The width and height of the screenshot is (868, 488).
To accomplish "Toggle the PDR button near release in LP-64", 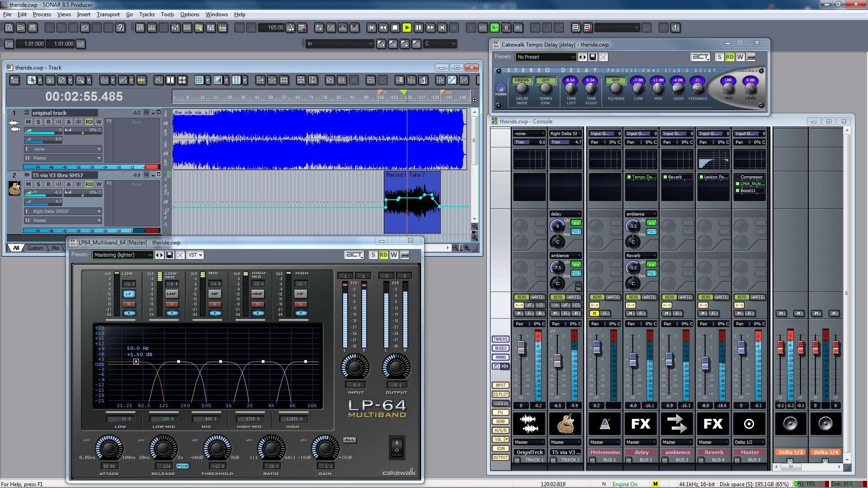I will point(182,466).
